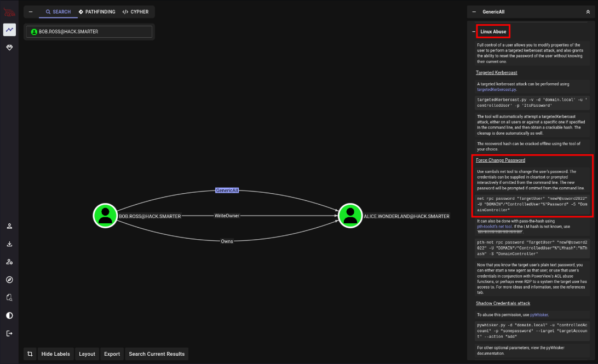The width and height of the screenshot is (598, 364).
Task: Collapse all sections with double chevron
Action: point(588,11)
